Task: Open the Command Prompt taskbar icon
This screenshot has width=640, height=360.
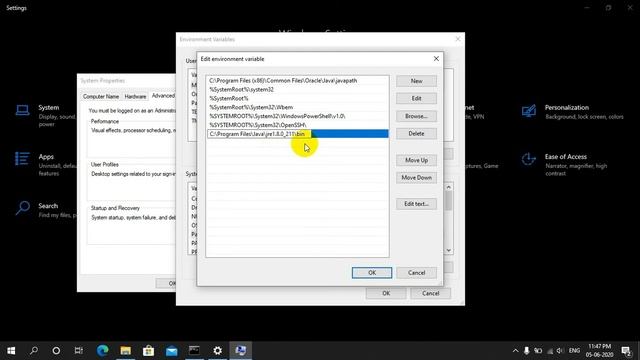Action: pos(194,351)
